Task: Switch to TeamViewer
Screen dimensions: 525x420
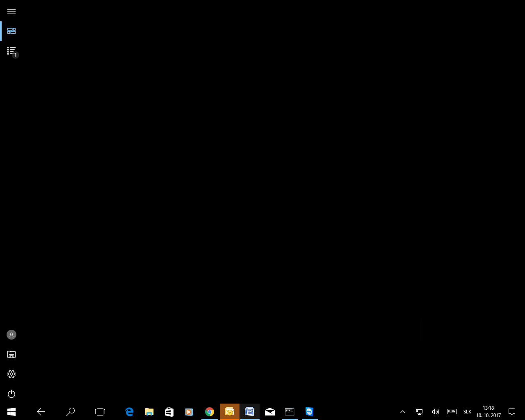Action: pyautogui.click(x=310, y=412)
